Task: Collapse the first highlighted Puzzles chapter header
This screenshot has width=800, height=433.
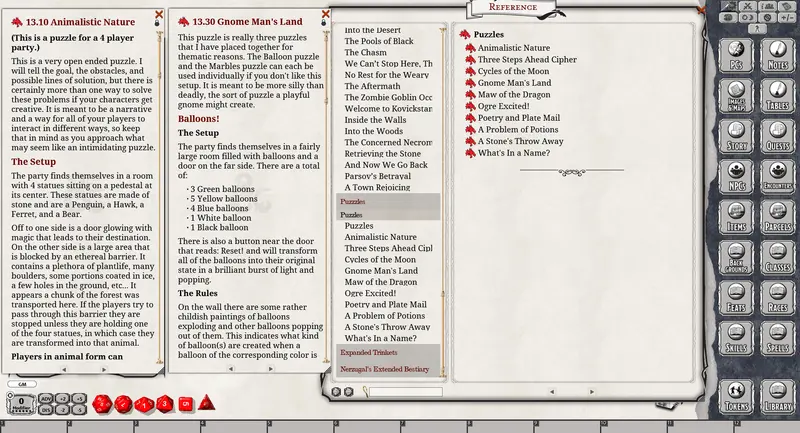Action: (388, 201)
